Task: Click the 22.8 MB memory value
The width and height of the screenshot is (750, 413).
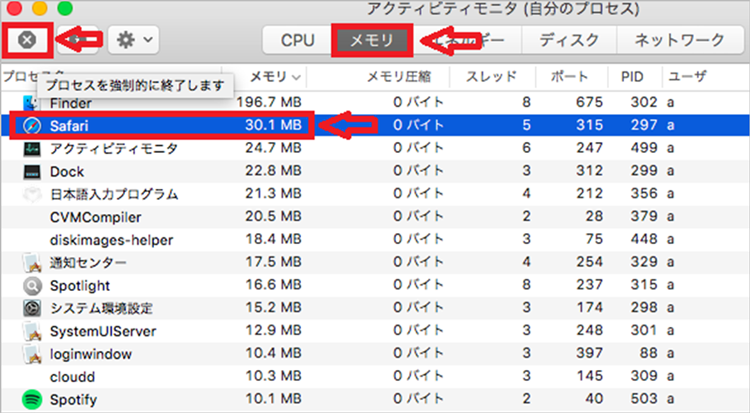Action: (x=273, y=171)
